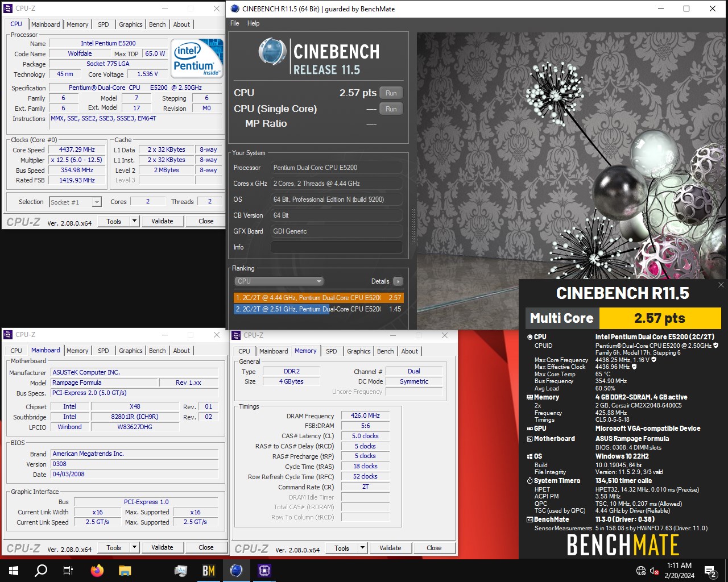Click the FSB:DRAM 5:6 ratio value
The image size is (728, 582).
(x=365, y=426)
